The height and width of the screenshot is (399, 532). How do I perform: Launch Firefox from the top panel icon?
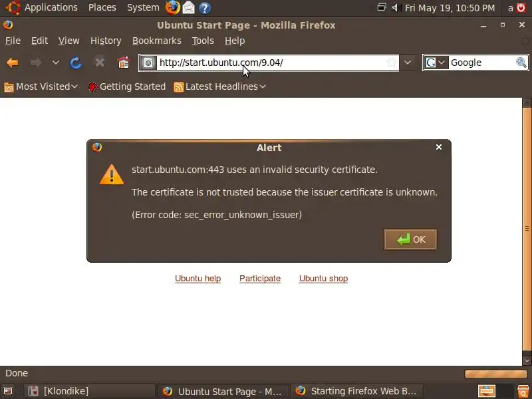pos(172,7)
